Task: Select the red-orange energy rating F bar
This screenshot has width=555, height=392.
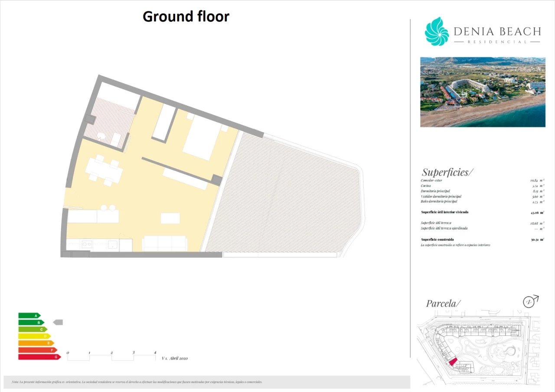Action: (x=38, y=350)
